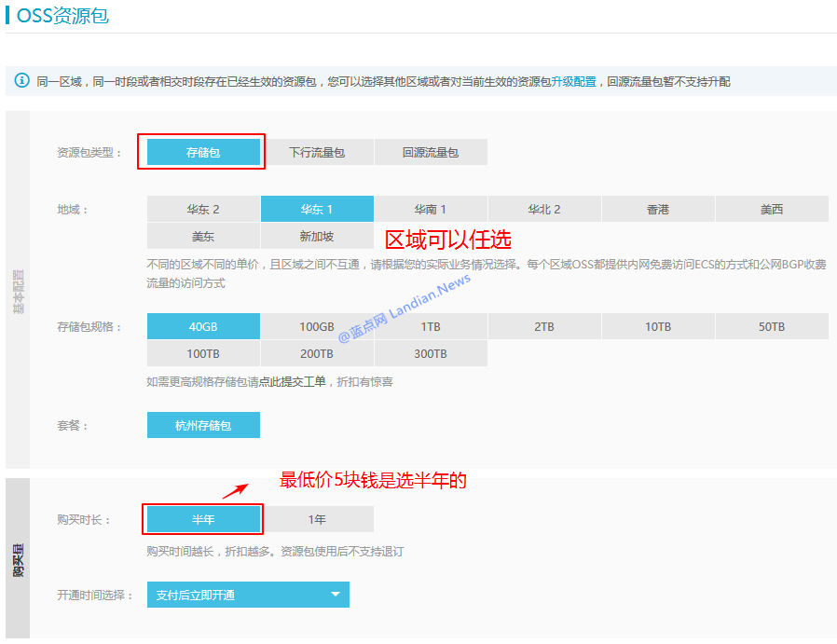Select the 40GB storage size
This screenshot has width=837, height=644.
click(203, 325)
